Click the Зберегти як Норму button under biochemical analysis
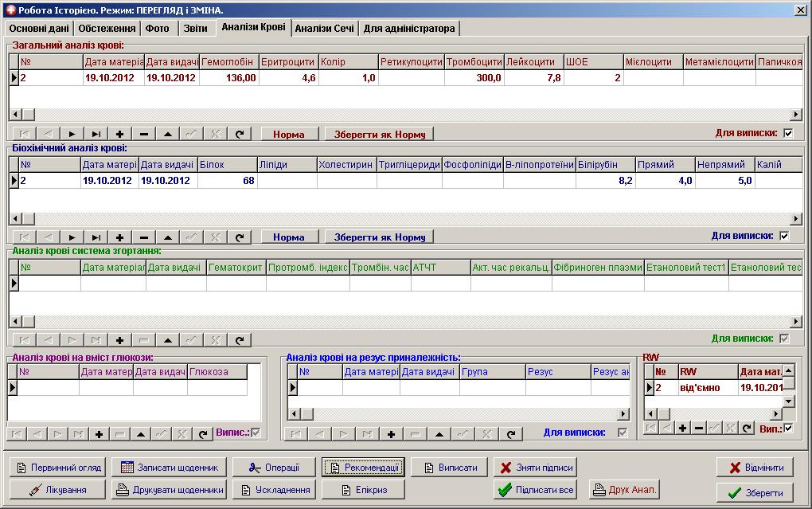 click(380, 237)
